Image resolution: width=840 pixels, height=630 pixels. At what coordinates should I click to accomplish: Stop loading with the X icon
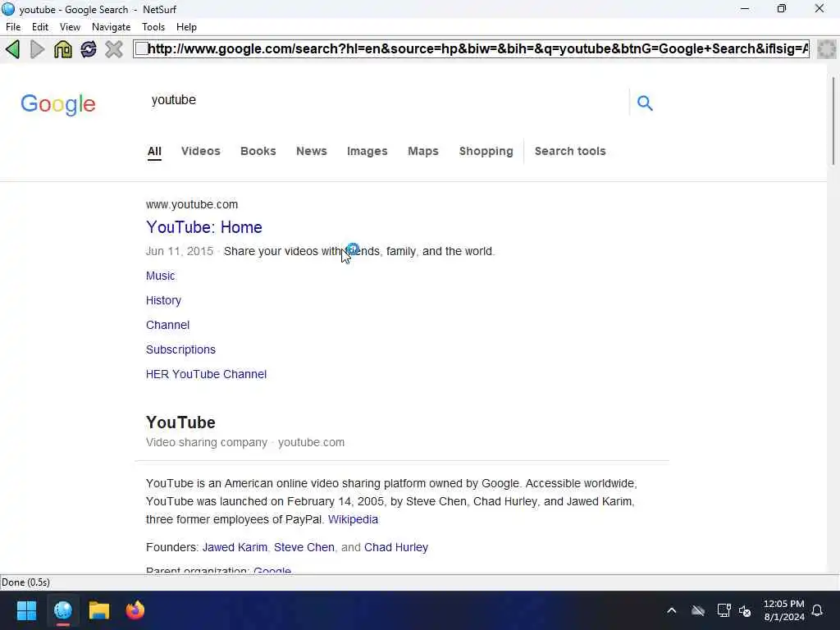coord(113,49)
